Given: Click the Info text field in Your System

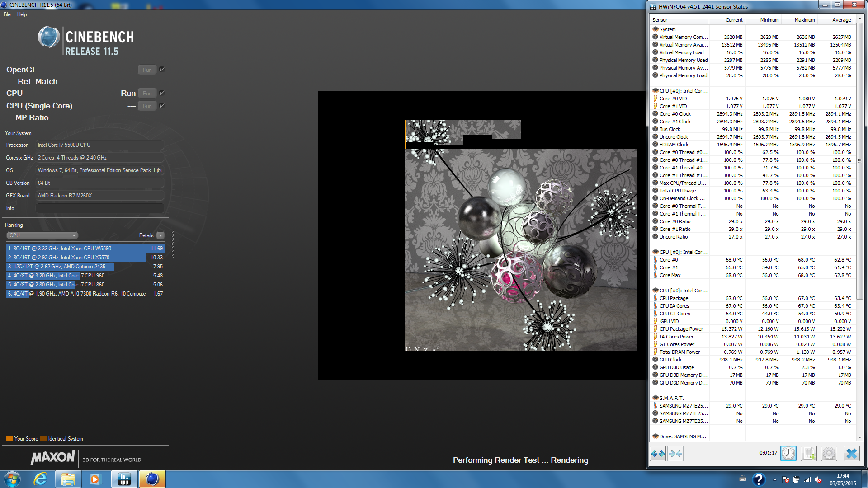Looking at the screenshot, I should pos(99,208).
